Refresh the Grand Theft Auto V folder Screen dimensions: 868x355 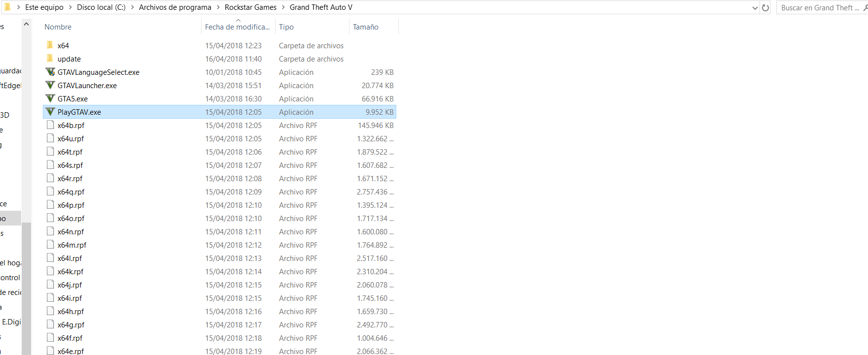point(765,7)
